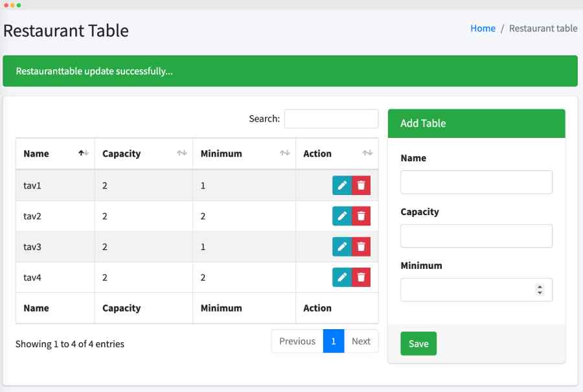
Task: Go to the Next pagination page
Action: (x=361, y=341)
